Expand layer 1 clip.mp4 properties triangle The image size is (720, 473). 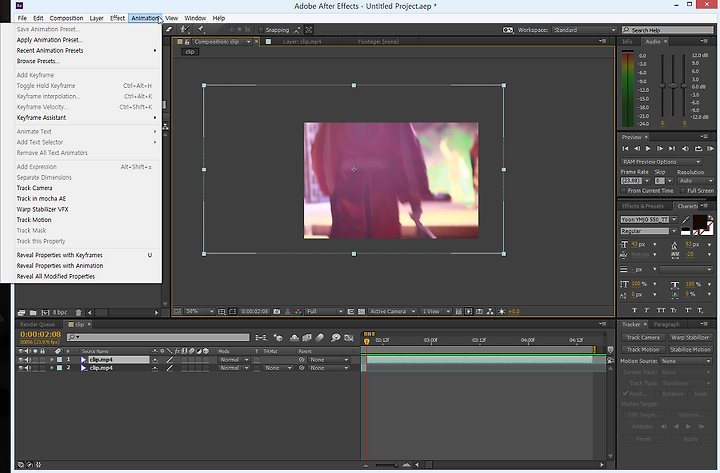[x=52, y=360]
